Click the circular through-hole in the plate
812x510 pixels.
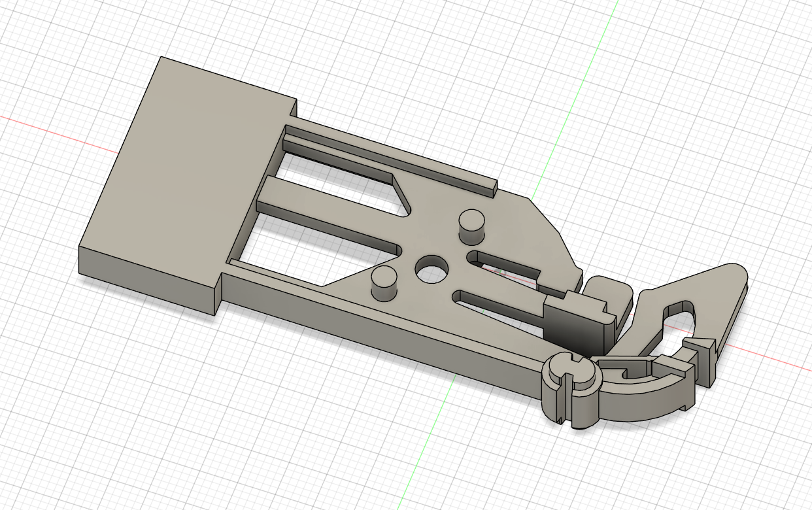pos(432,269)
